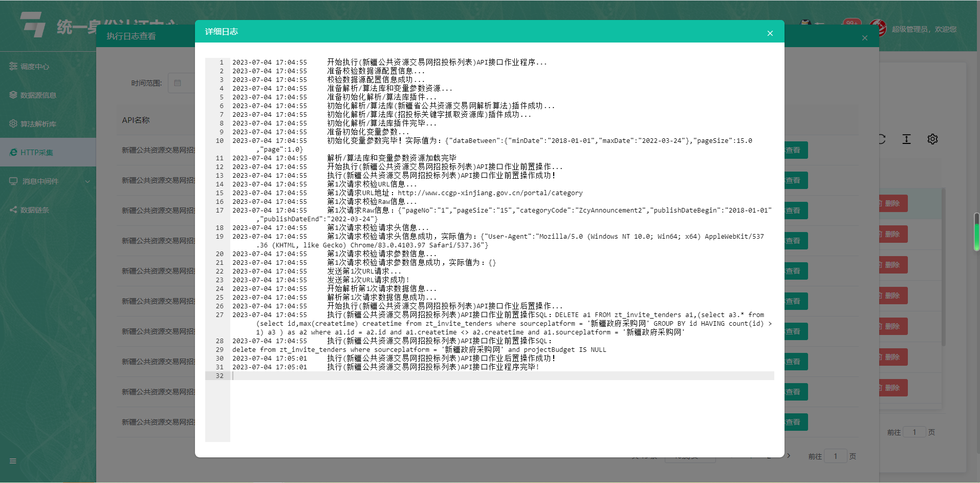Click log line API接口作业程序完毕!

pos(433,367)
